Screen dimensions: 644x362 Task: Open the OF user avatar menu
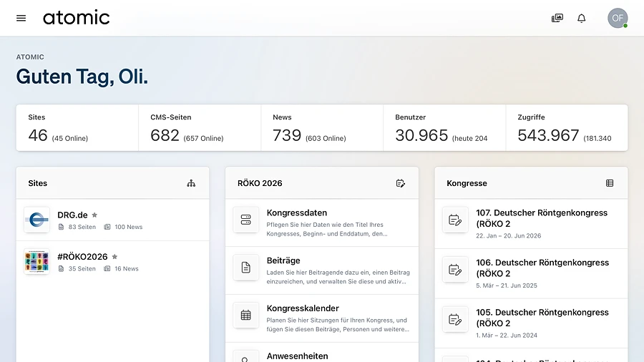click(x=617, y=18)
